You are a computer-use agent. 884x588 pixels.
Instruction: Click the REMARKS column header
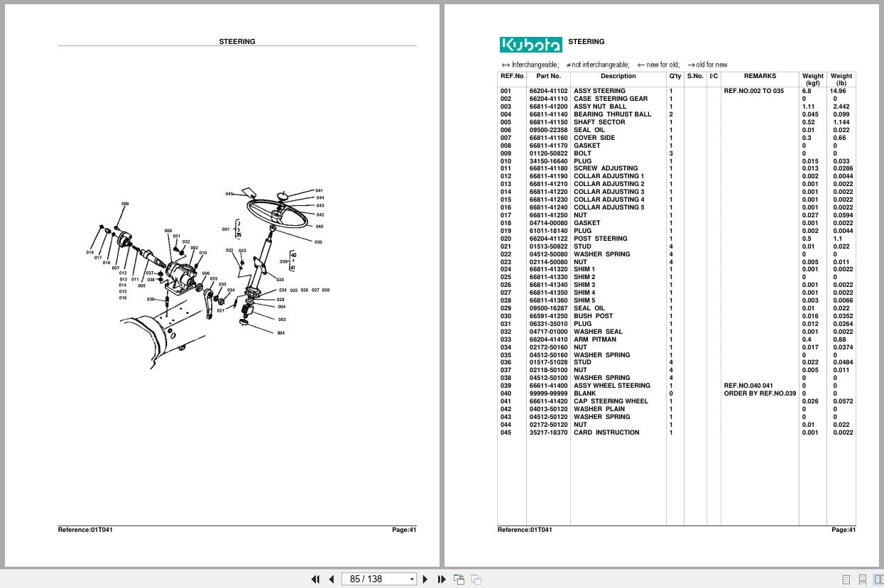tap(758, 76)
